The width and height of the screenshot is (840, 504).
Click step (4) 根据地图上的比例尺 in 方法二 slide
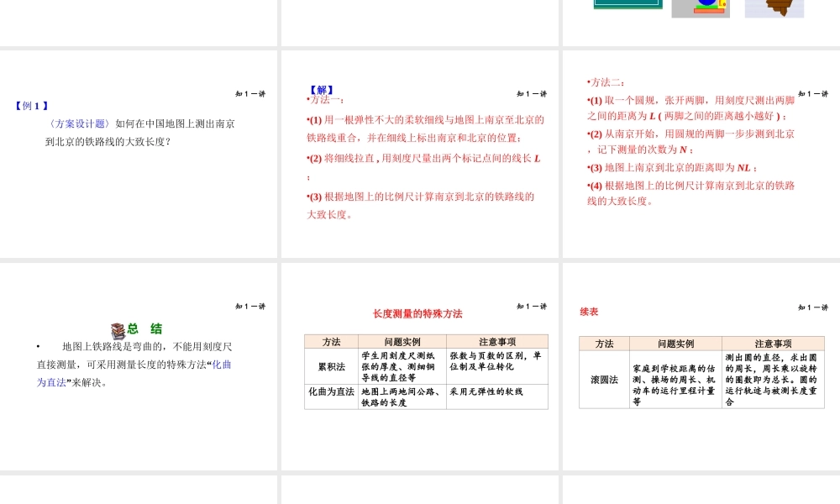[x=690, y=193]
